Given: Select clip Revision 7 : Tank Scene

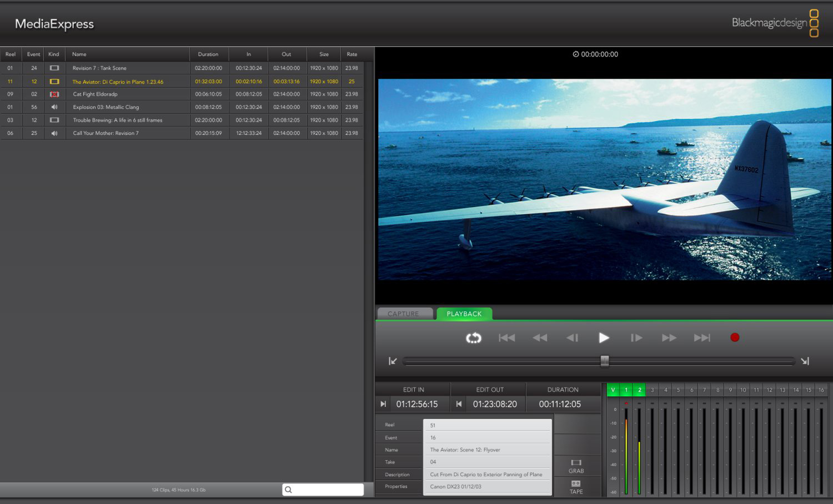Looking at the screenshot, I should 182,68.
